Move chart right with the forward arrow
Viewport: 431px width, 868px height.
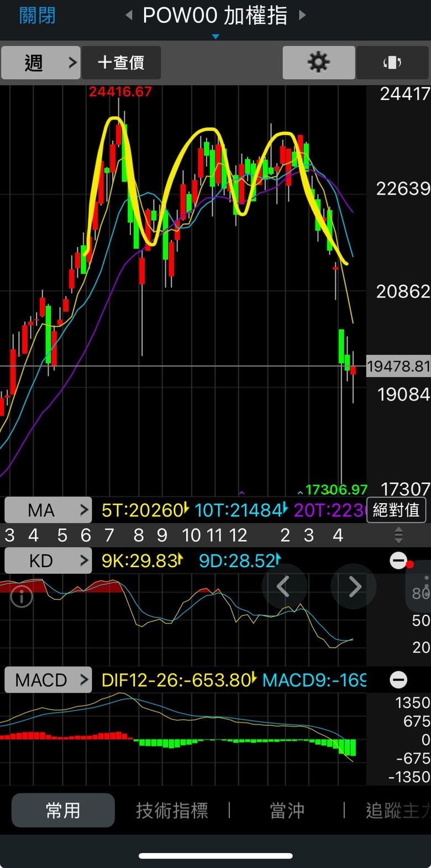point(354,587)
